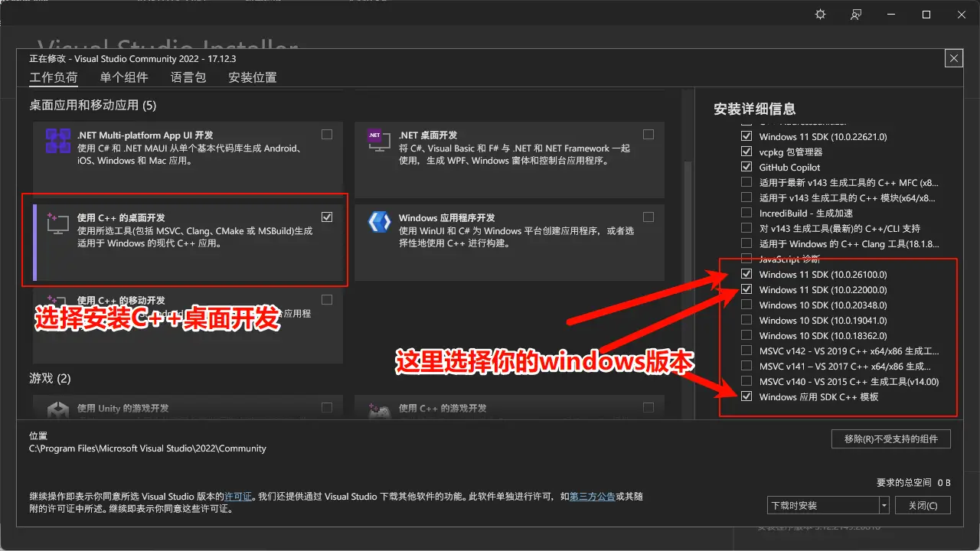Viewport: 980px width, 551px height.
Task: Uncheck Windows 11 SDK (10.0.22621.0)
Action: pos(746,136)
